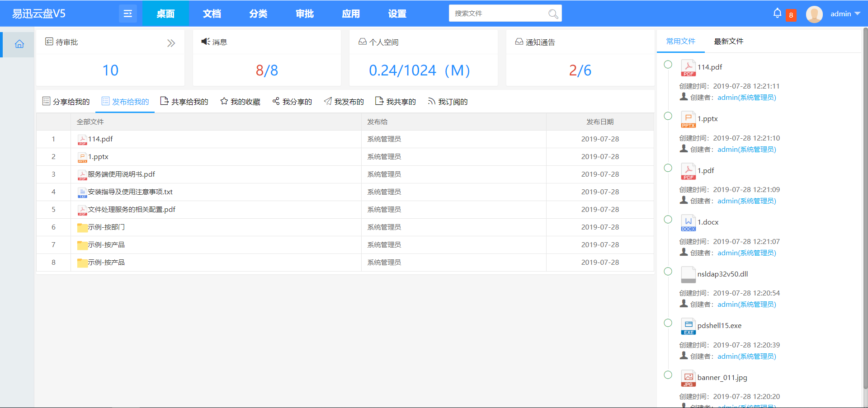The image size is (868, 408).
Task: Click the TXT icon beside 安装指导及使用注意事项.txt
Action: click(x=82, y=192)
